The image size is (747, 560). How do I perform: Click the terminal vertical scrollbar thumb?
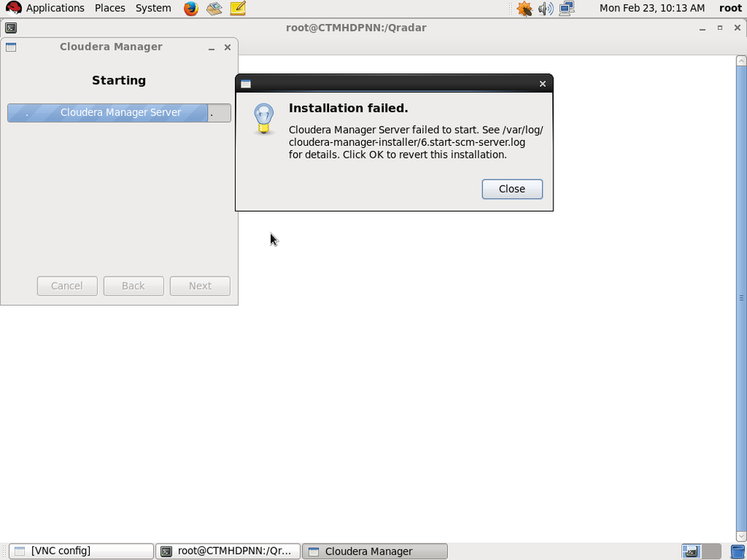741,298
